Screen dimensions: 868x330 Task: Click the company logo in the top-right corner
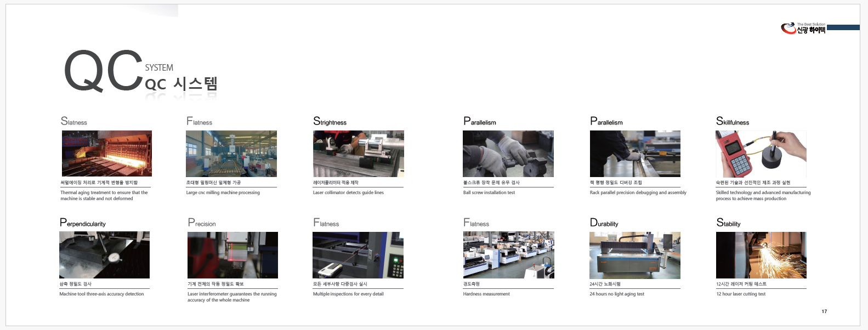(x=803, y=29)
